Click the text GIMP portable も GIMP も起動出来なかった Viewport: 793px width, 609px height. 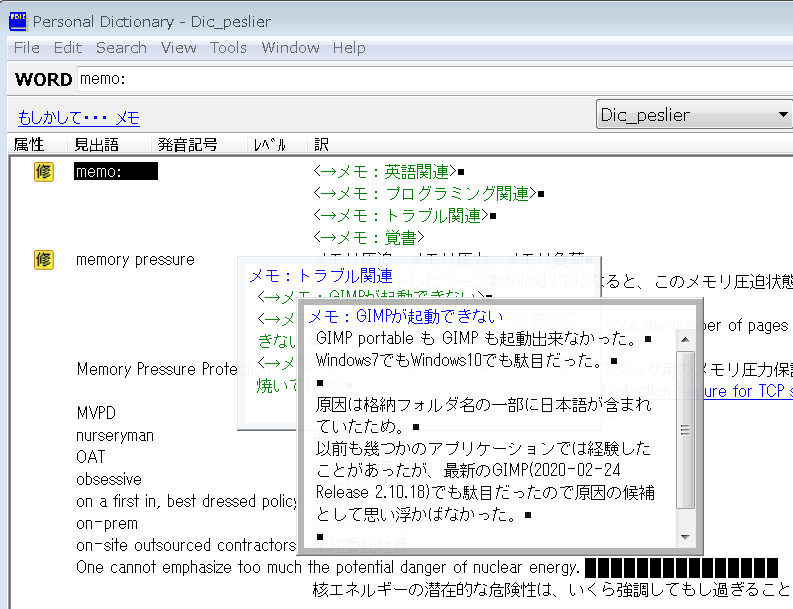[475, 338]
